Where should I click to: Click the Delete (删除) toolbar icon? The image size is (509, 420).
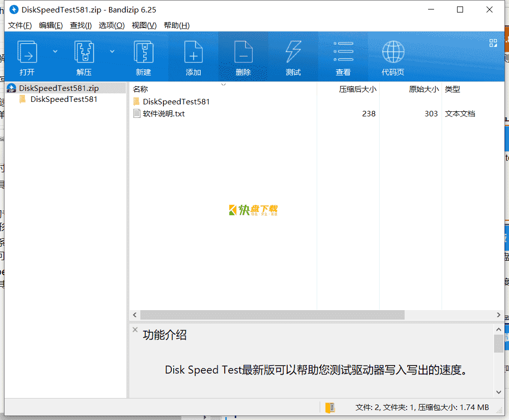tap(243, 52)
